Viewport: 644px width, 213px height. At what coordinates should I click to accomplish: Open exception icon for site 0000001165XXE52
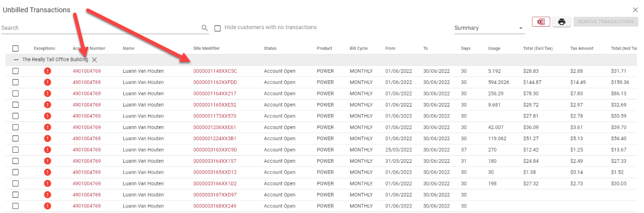[47, 104]
